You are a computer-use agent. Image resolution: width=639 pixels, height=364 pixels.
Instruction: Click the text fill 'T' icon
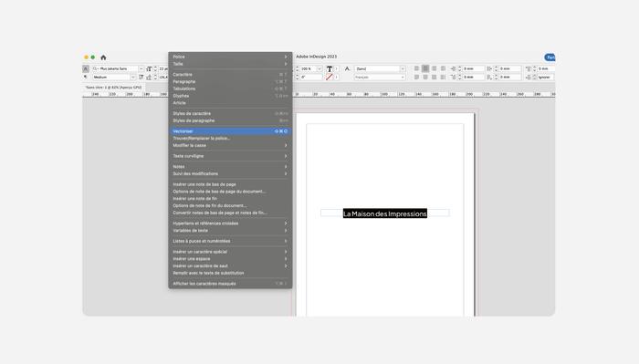click(x=330, y=68)
